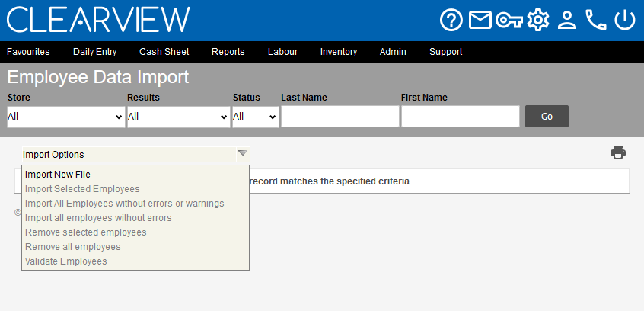
Task: Open the Labour menu
Action: [282, 52]
